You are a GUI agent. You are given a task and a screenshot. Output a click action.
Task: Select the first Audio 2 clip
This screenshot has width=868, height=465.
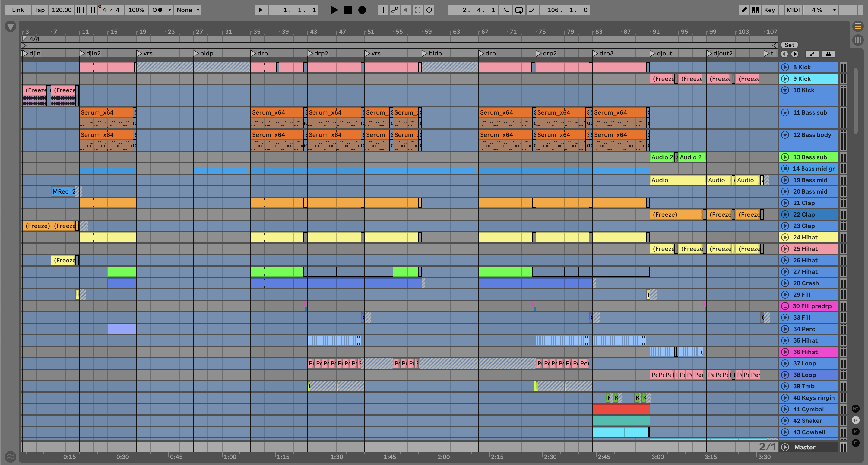click(x=662, y=157)
